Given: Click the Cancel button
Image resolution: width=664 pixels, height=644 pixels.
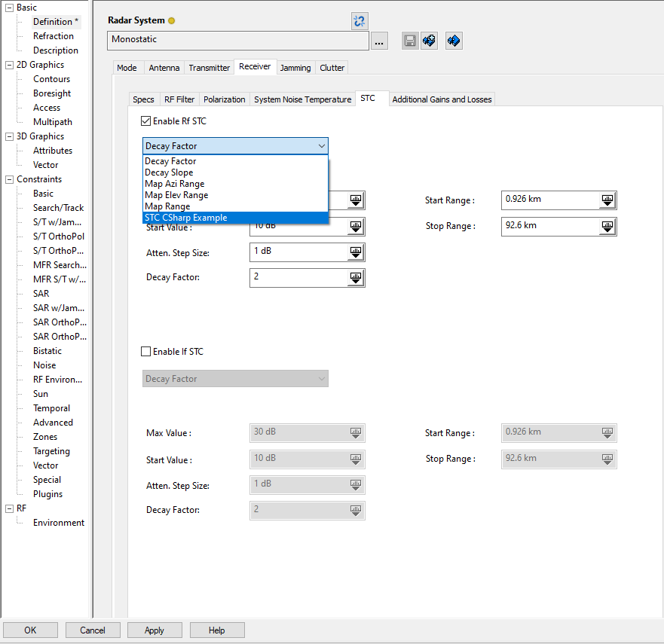Looking at the screenshot, I should click(x=93, y=630).
